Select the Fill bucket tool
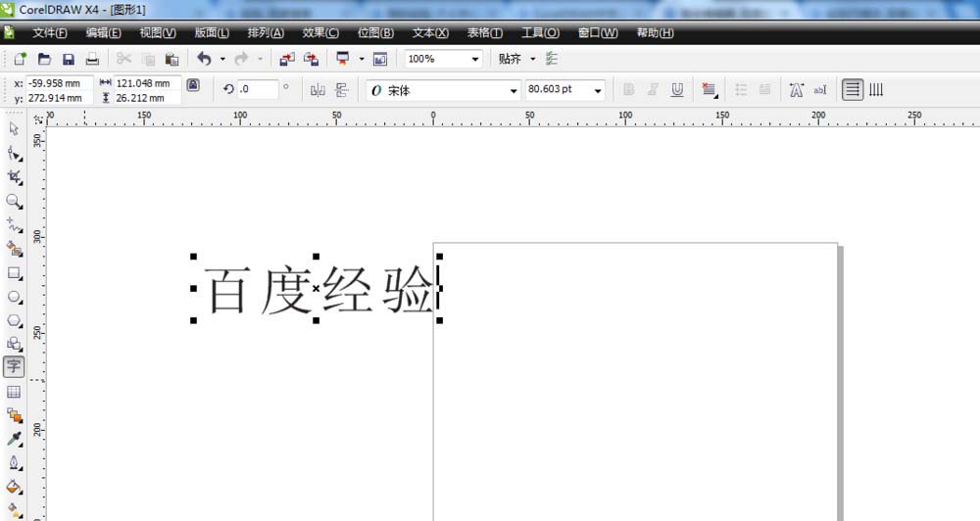The image size is (980, 521). tap(14, 487)
